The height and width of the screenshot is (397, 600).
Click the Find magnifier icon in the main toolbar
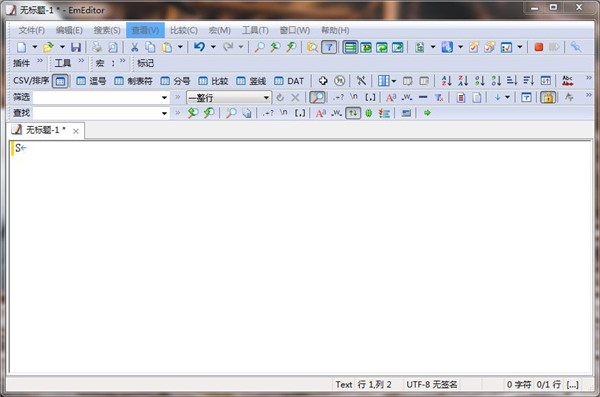[259, 47]
